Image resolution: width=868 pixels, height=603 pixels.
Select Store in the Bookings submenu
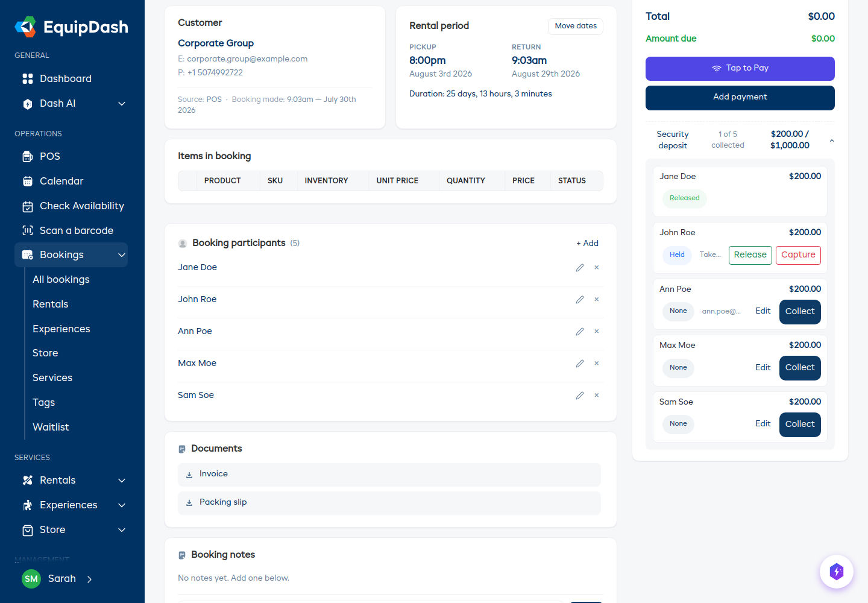point(45,353)
